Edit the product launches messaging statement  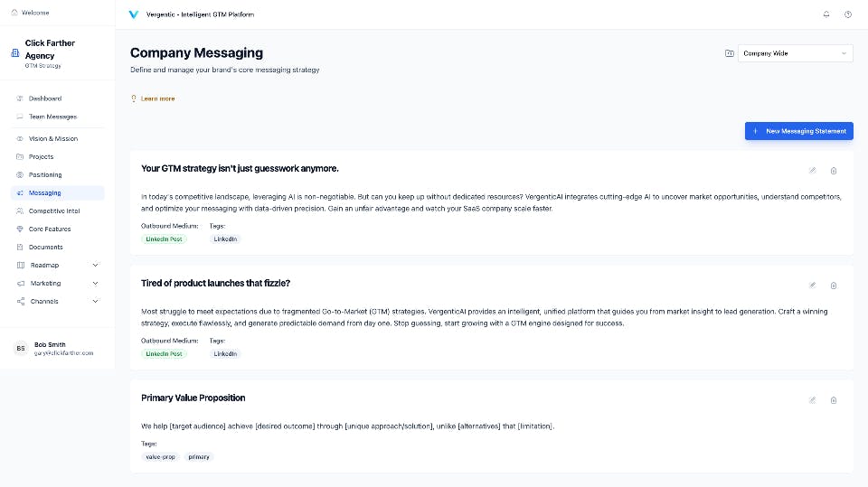click(812, 285)
